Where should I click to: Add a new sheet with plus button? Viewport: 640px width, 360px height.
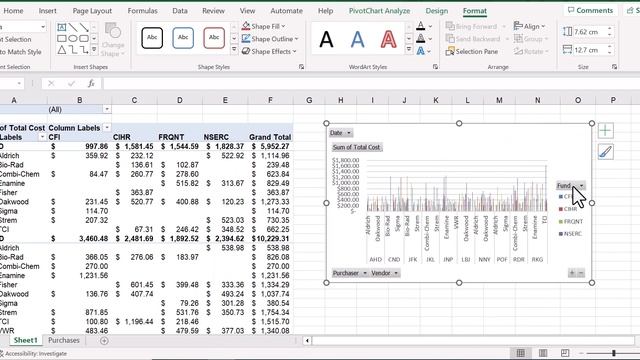(104, 340)
